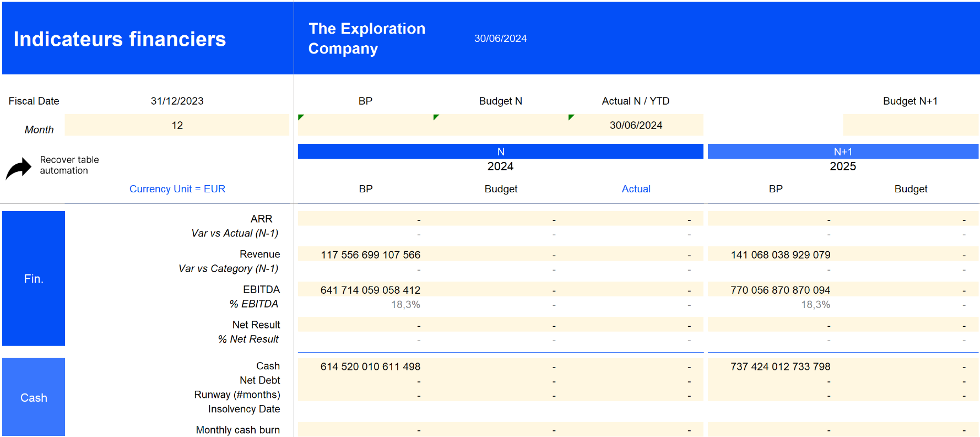The width and height of the screenshot is (980, 437).
Task: Click the blue Actual column header
Action: (636, 189)
